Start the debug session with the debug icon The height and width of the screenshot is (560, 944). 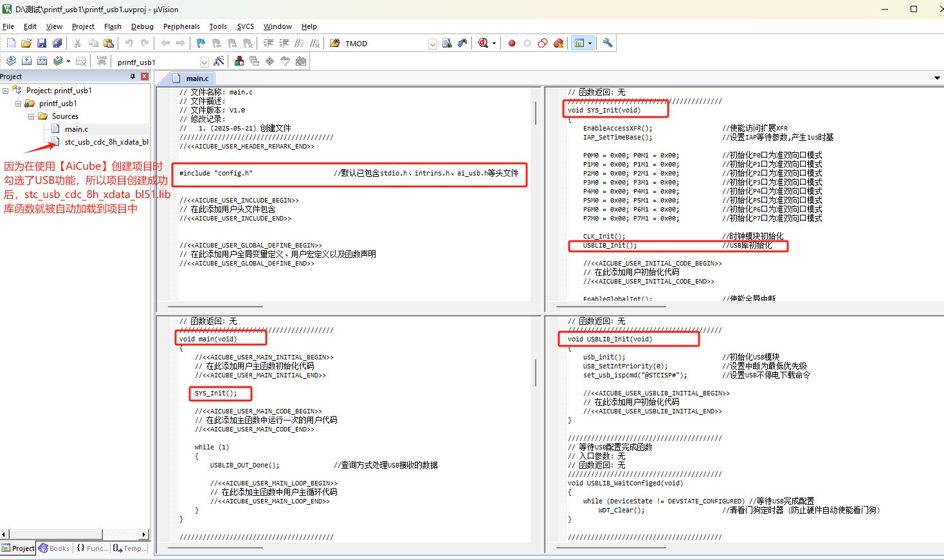coord(484,43)
